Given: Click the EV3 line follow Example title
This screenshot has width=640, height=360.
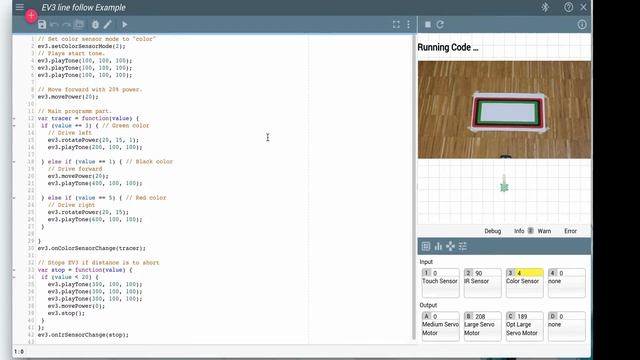Looking at the screenshot, I should coord(84,7).
